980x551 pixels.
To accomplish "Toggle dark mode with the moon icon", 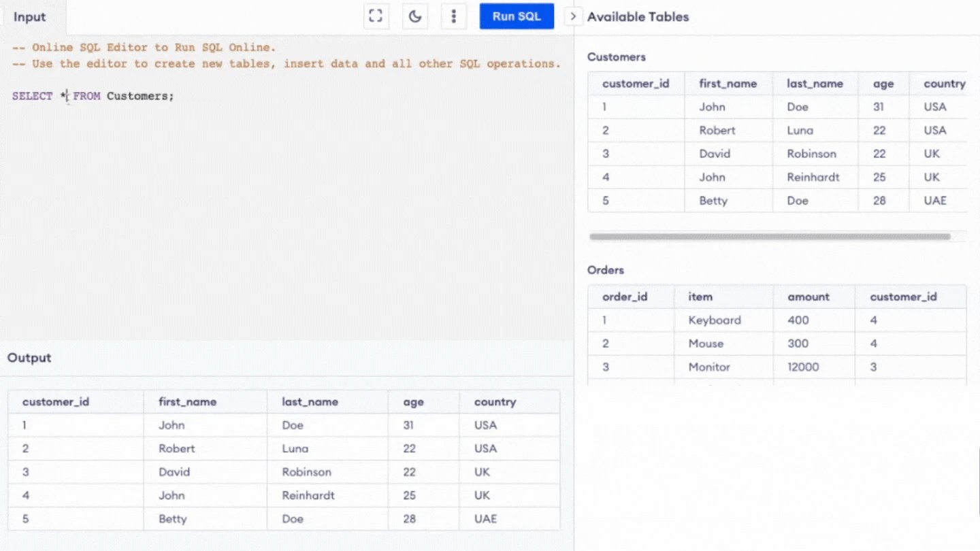I will [414, 16].
